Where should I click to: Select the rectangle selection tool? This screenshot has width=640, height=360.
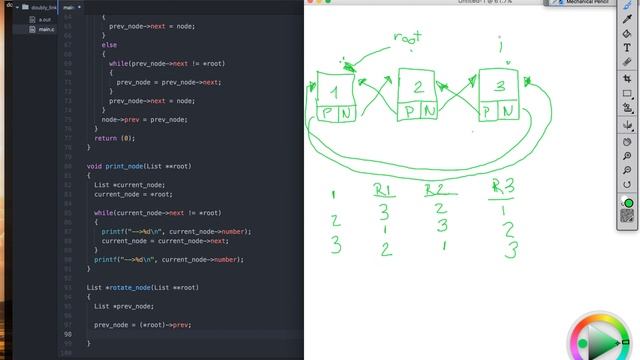[627, 94]
